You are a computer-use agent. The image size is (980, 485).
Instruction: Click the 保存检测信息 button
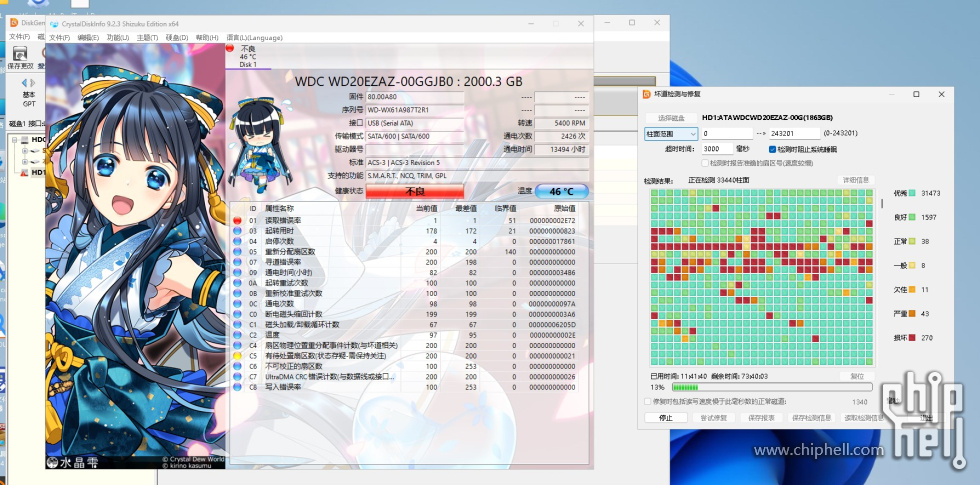coord(811,418)
